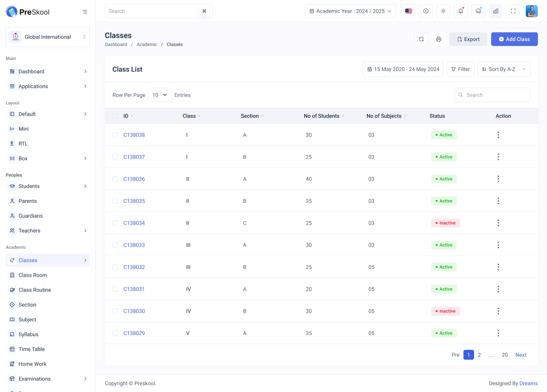Open the Row Per Page dropdown
The image size is (547, 392).
coord(160,95)
